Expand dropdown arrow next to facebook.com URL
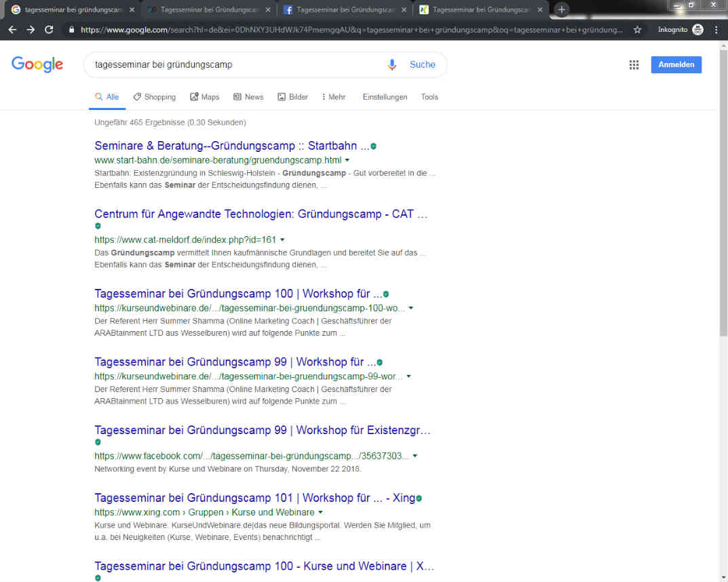The height and width of the screenshot is (582, 728). point(415,457)
